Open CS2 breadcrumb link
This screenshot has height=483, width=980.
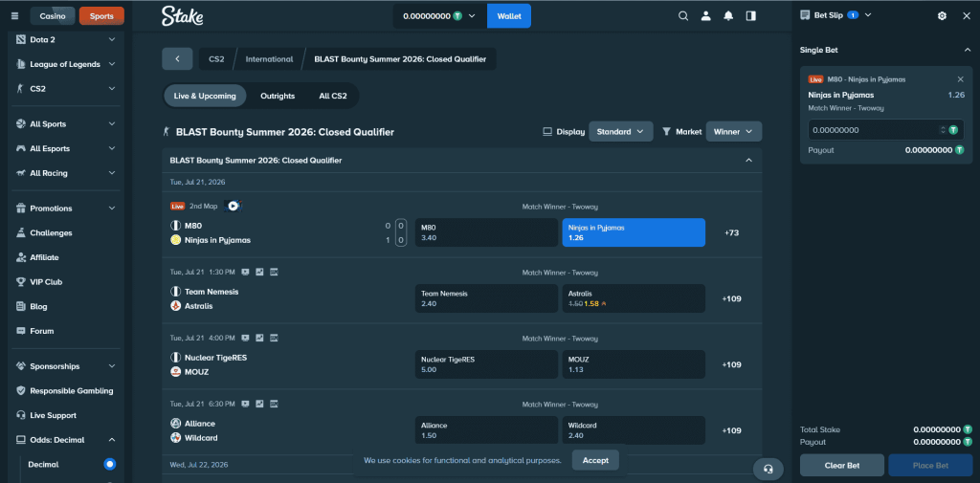click(x=216, y=59)
